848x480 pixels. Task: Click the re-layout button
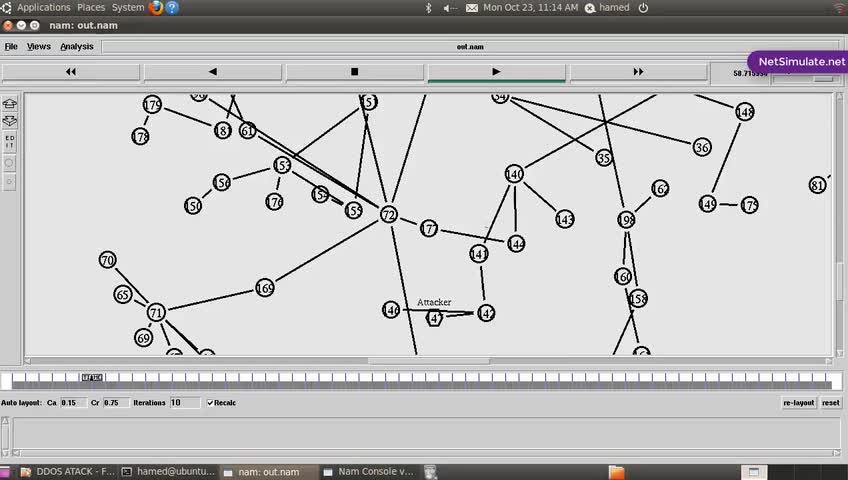[x=798, y=403]
